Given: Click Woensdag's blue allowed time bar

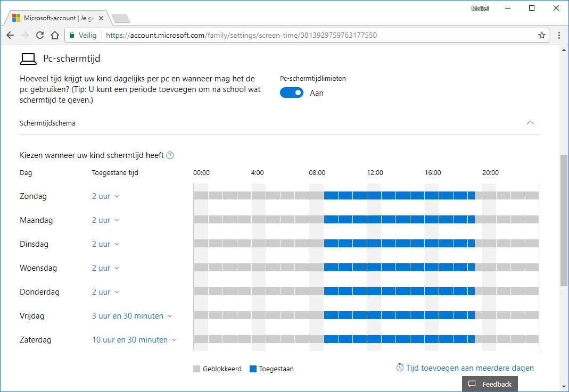Looking at the screenshot, I should coord(399,268).
